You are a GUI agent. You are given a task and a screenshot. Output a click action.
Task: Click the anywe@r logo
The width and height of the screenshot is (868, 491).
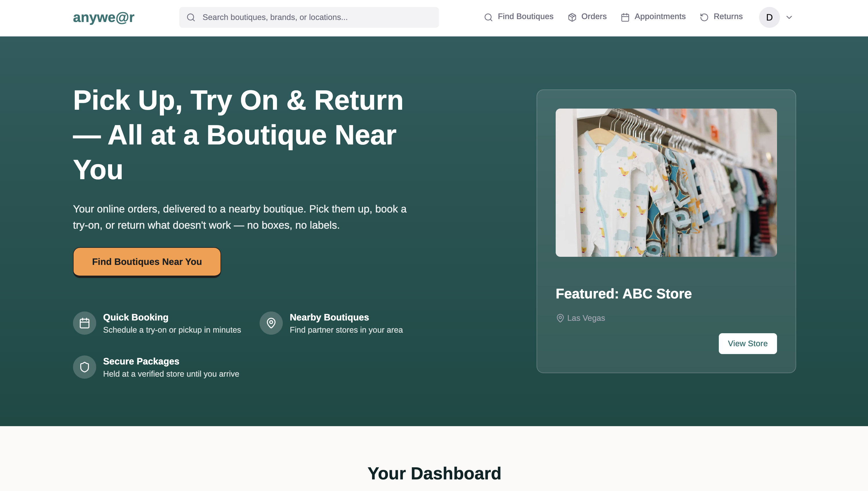tap(104, 17)
